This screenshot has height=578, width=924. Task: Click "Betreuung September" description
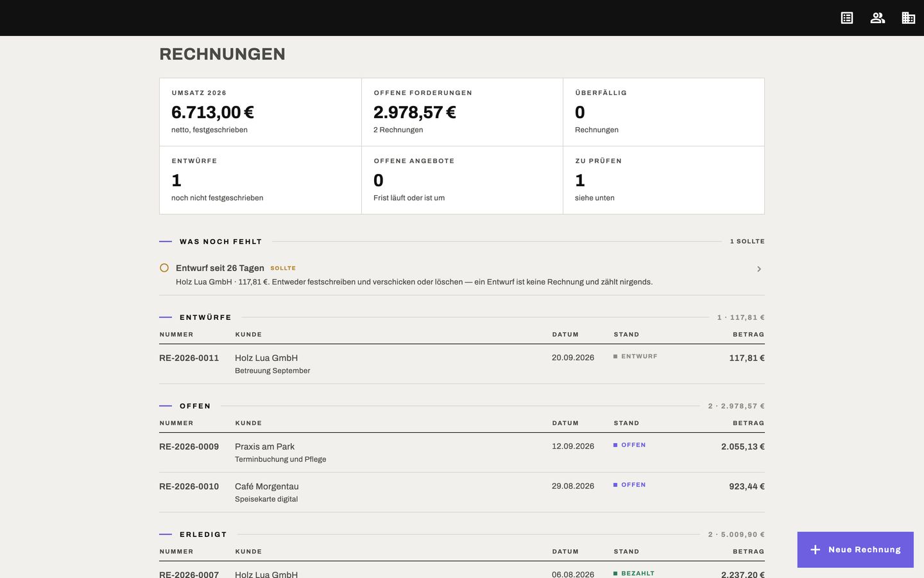point(273,371)
